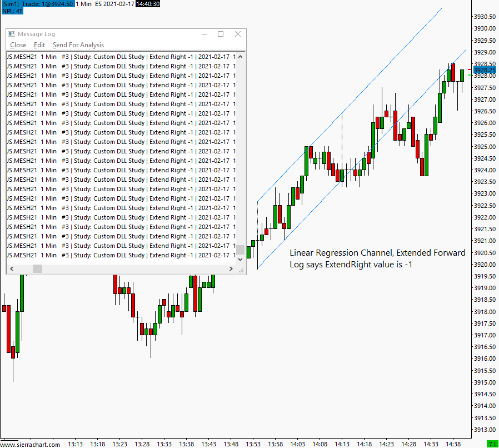Click the 14:13 time axis label

click(342, 444)
